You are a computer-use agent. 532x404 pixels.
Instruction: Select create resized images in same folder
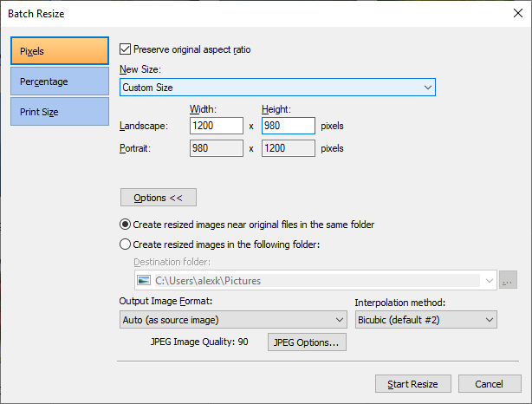[125, 225]
